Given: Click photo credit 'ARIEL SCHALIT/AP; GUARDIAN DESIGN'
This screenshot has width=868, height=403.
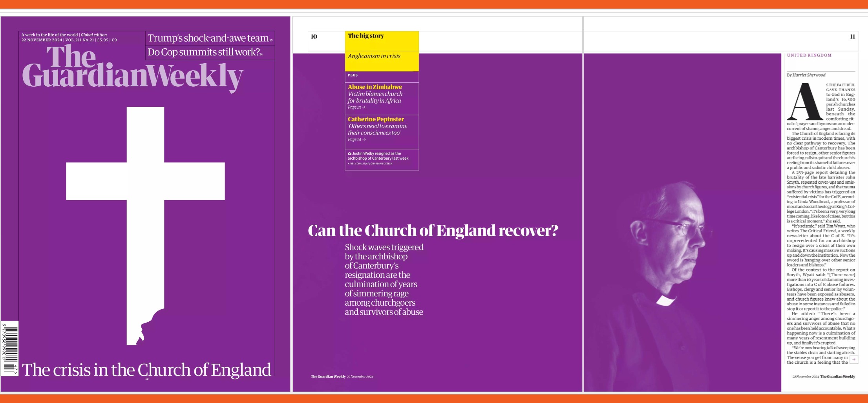Looking at the screenshot, I should 370,164.
